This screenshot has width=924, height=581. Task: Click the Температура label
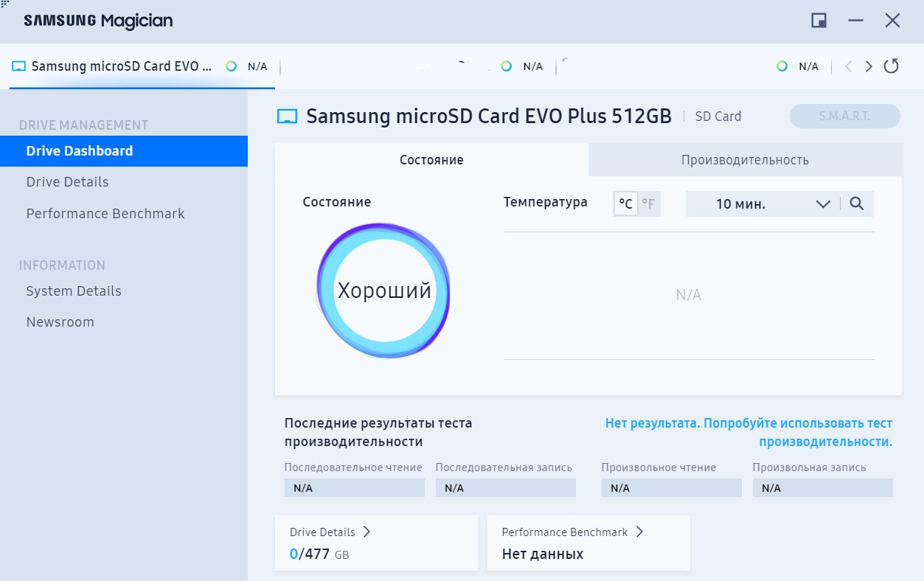tap(546, 202)
